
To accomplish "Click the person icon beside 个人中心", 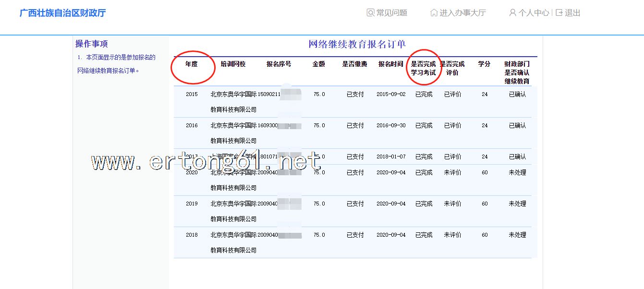I will 512,13.
